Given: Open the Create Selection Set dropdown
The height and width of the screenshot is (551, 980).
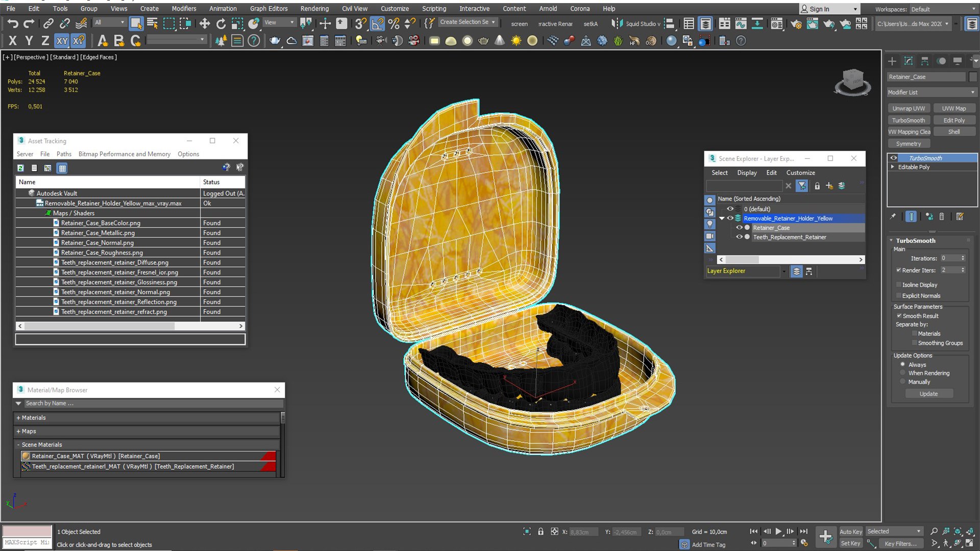Looking at the screenshot, I should click(x=468, y=22).
